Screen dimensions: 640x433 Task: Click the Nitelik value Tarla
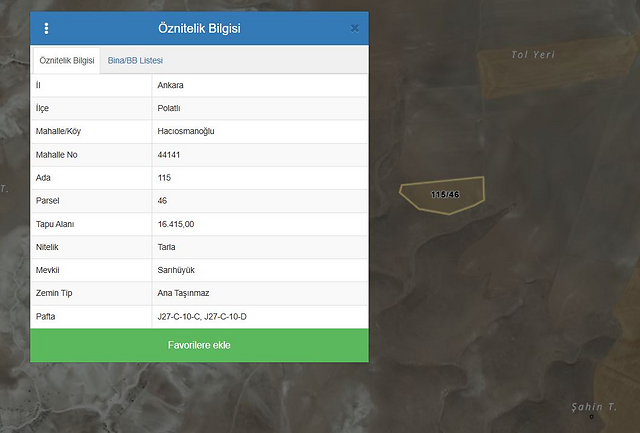tap(169, 247)
